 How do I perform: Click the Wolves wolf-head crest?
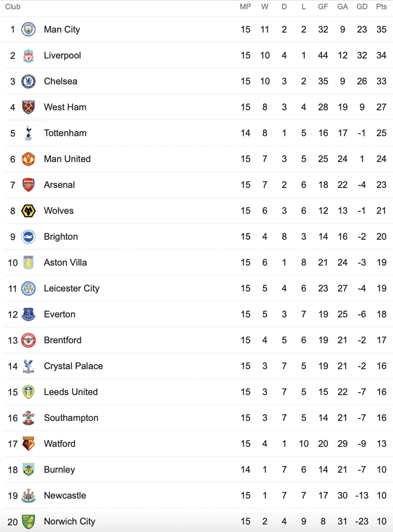(x=28, y=211)
